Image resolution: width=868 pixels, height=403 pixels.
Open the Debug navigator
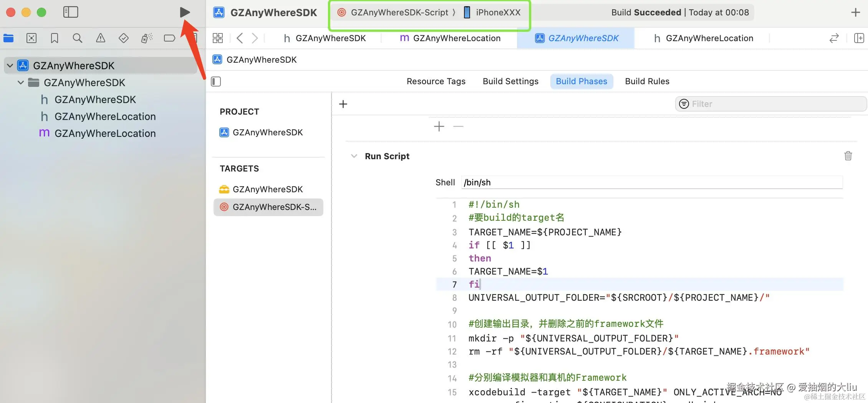[147, 38]
